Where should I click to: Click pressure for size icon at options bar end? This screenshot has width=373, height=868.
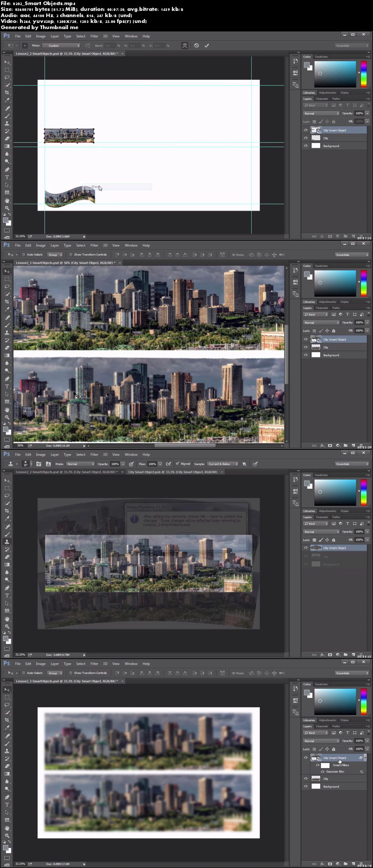[255, 464]
